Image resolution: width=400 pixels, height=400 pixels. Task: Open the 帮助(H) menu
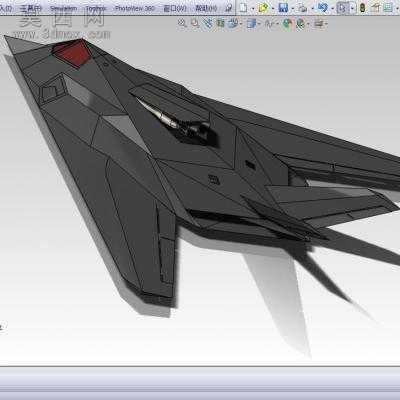[206, 8]
